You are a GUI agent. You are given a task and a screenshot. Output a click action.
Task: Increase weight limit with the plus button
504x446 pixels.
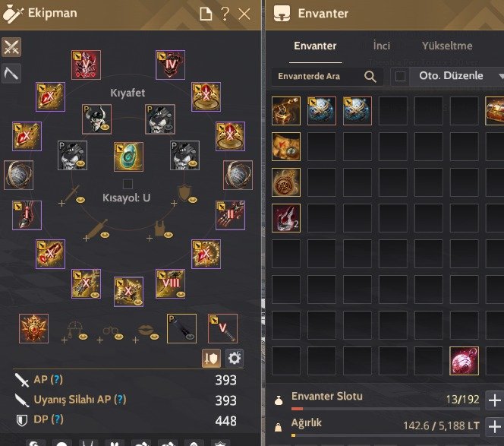(494, 426)
